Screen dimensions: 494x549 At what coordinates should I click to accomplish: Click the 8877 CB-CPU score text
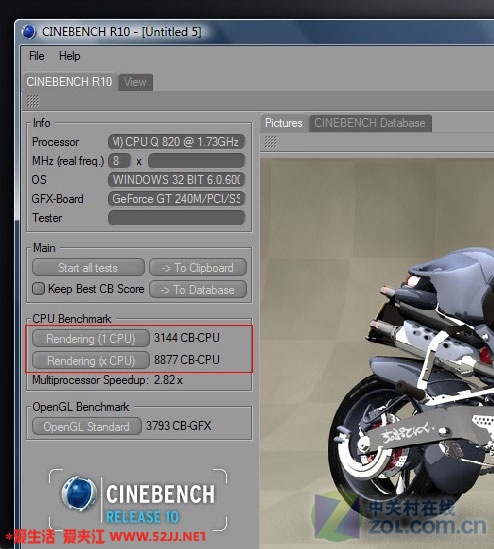click(x=187, y=360)
